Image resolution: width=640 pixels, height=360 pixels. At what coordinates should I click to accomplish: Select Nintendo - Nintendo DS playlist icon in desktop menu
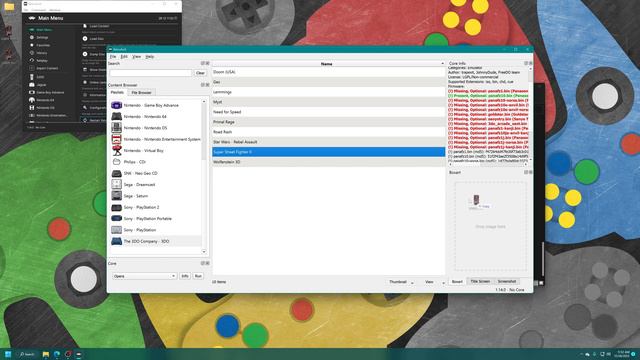click(x=116, y=128)
